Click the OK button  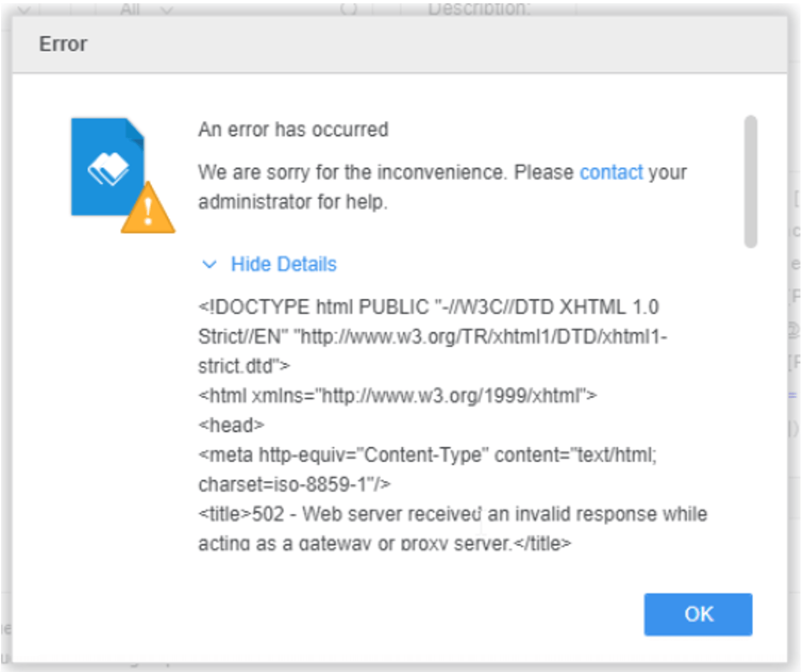coord(697,614)
